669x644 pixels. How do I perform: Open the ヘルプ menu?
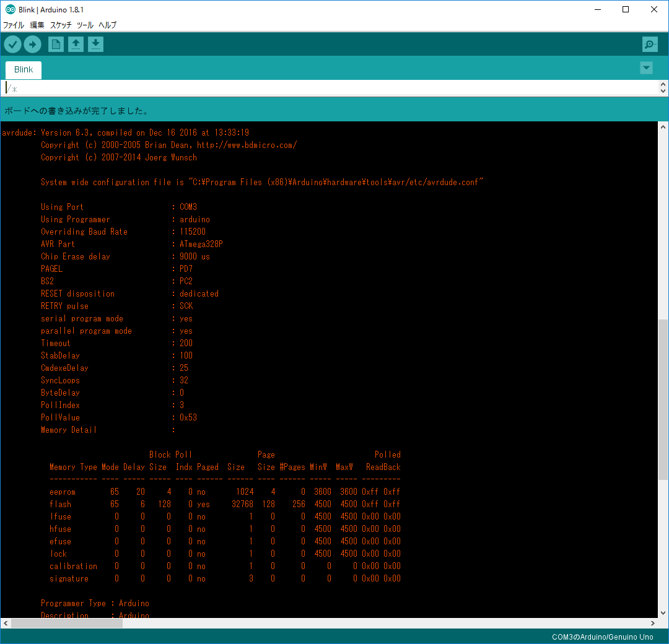[108, 25]
